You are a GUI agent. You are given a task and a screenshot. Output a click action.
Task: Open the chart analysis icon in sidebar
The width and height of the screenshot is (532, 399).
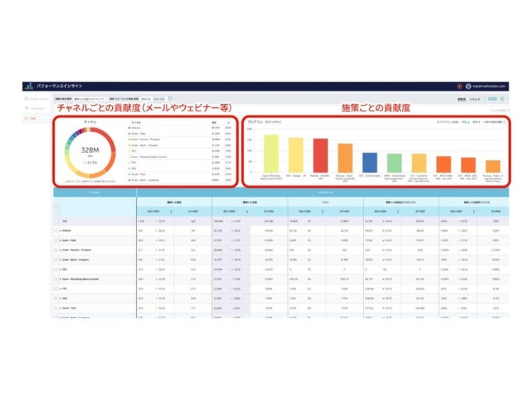28,118
